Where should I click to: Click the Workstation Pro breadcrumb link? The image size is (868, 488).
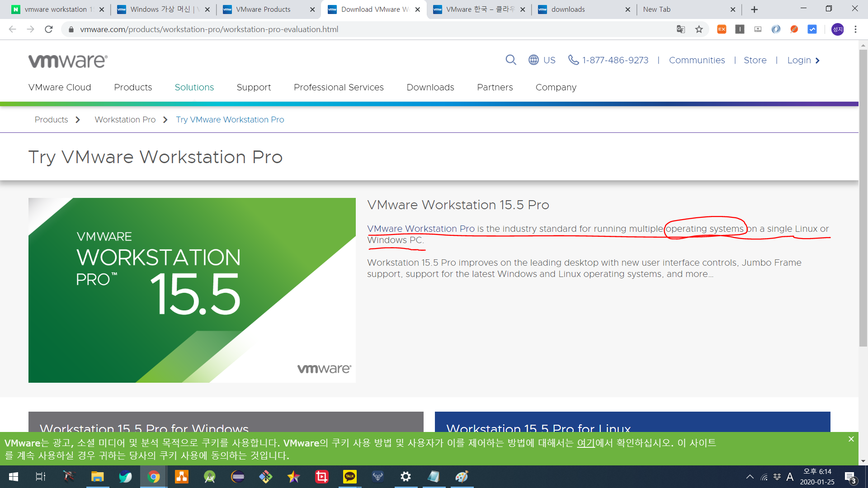click(x=125, y=120)
